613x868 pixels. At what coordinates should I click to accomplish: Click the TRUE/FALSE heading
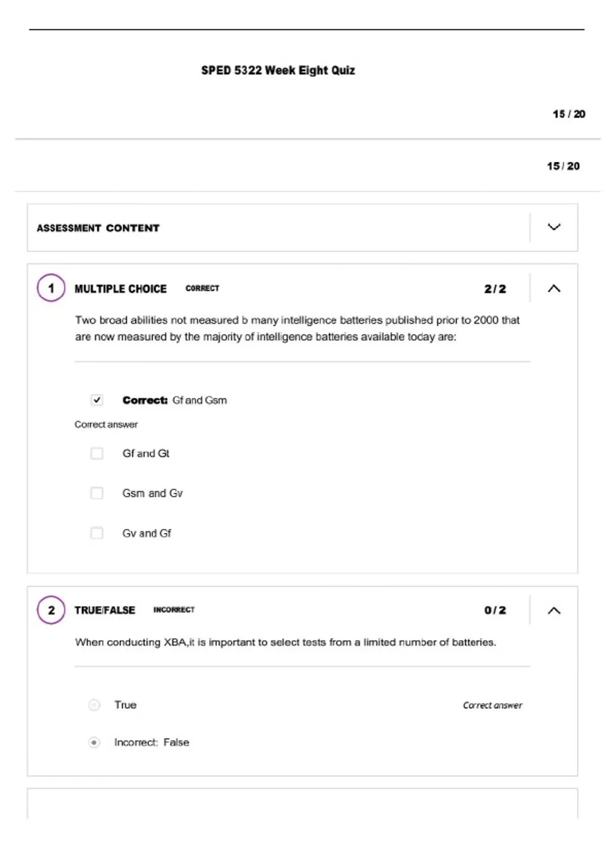click(105, 610)
